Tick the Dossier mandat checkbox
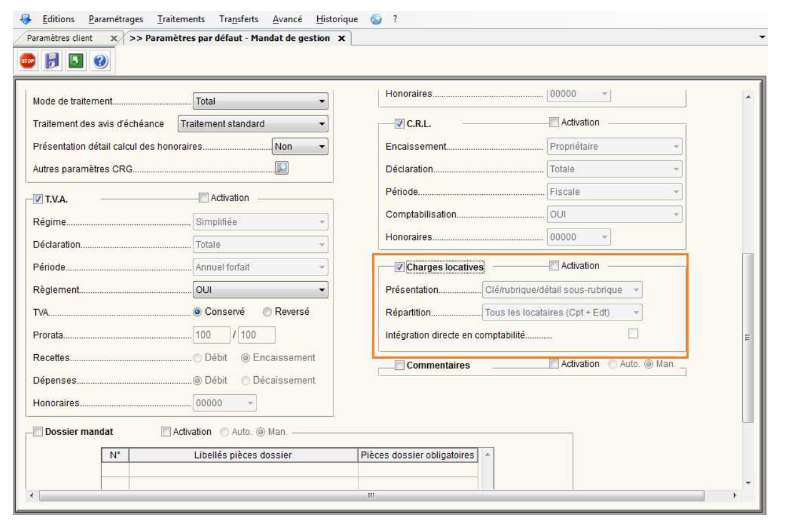This screenshot has width=787, height=529. point(38,432)
